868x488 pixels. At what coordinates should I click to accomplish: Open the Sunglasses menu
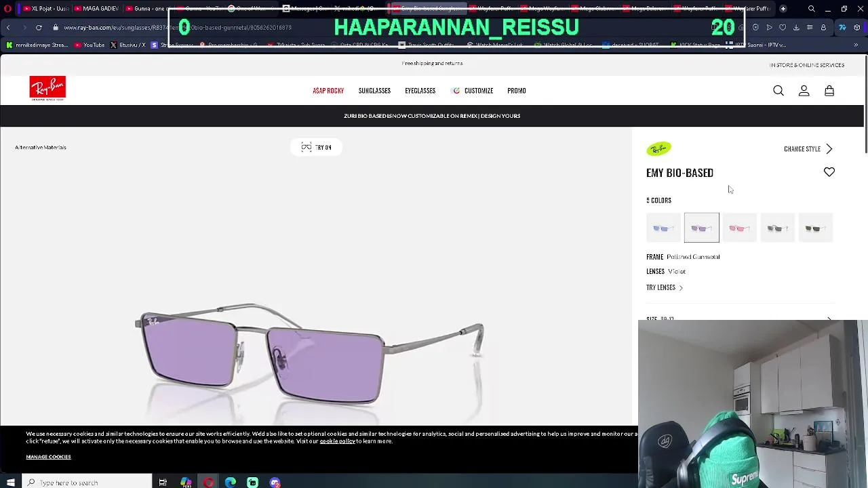pyautogui.click(x=374, y=91)
